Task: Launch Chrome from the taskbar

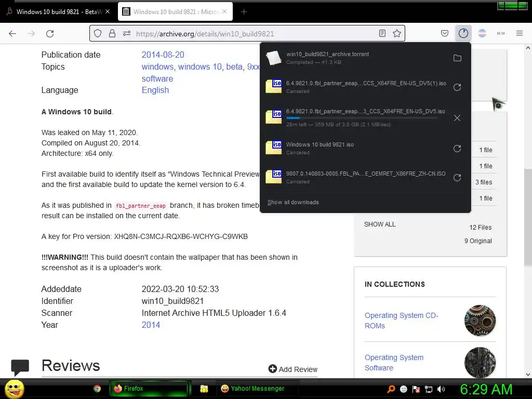Action: (x=97, y=389)
